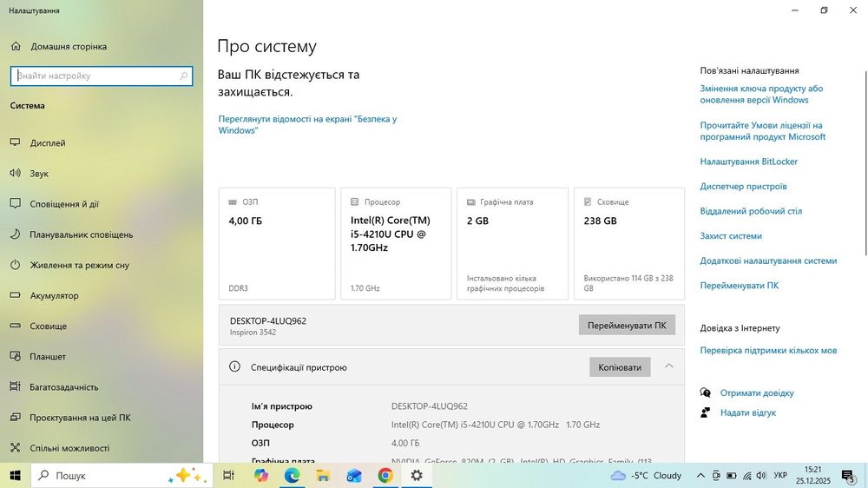Open File Explorer from taskbar

tap(323, 475)
